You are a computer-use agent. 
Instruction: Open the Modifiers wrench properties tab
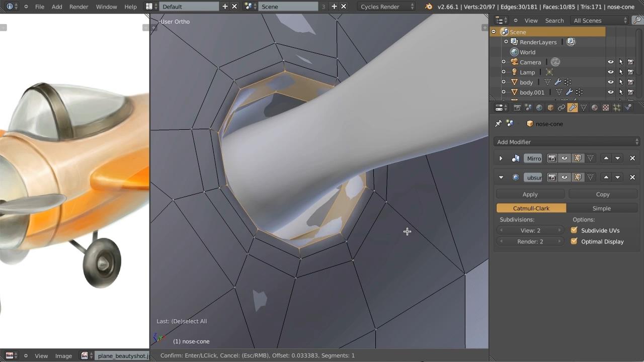573,108
